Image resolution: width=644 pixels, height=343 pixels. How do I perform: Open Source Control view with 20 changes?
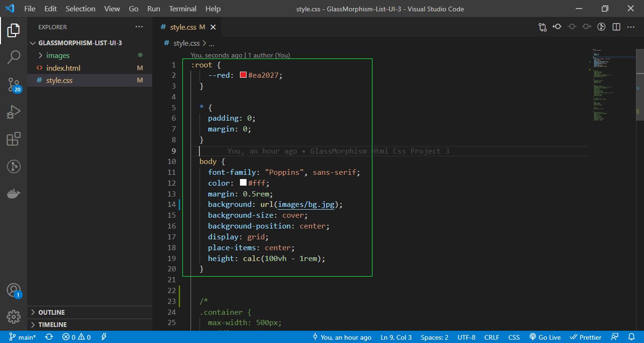pos(14,85)
